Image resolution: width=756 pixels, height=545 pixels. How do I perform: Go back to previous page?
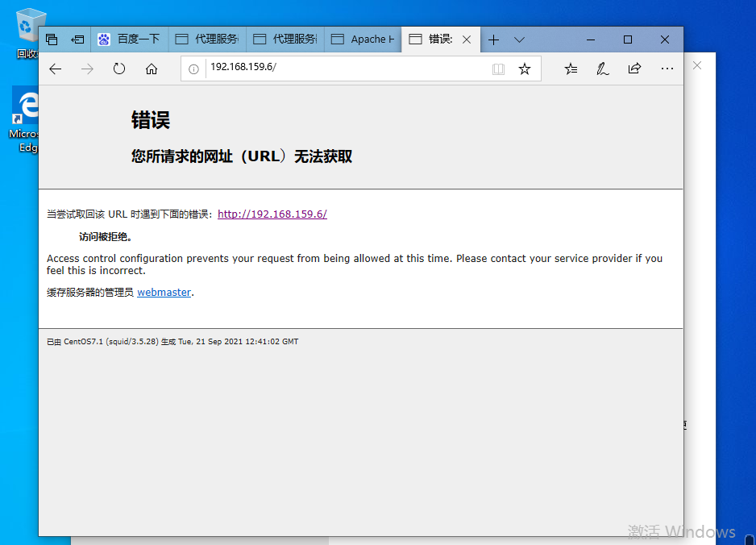(56, 69)
